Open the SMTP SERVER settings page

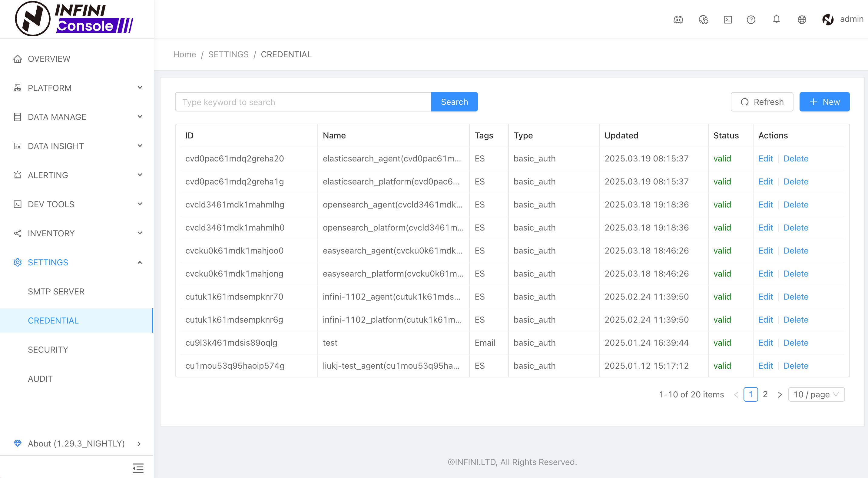[x=56, y=291]
